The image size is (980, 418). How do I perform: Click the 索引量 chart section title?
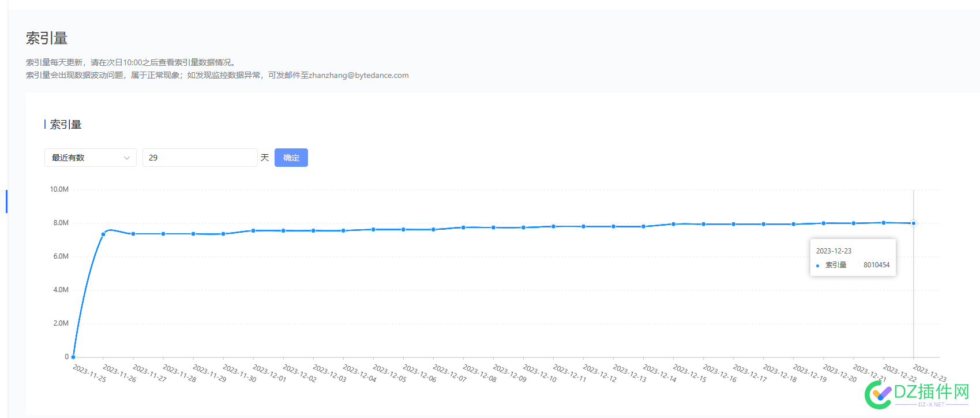coord(66,125)
